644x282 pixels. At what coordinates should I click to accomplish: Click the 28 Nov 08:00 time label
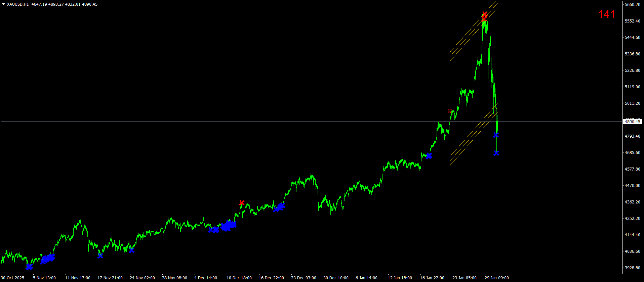[174, 278]
